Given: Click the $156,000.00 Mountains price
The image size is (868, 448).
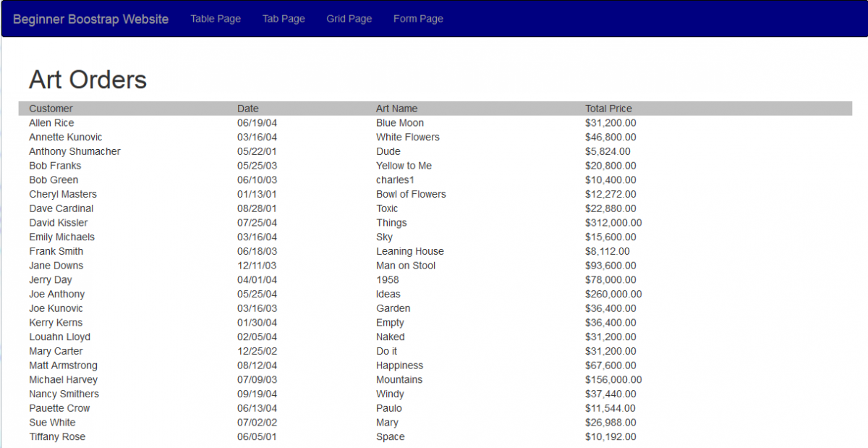Looking at the screenshot, I should coord(613,380).
